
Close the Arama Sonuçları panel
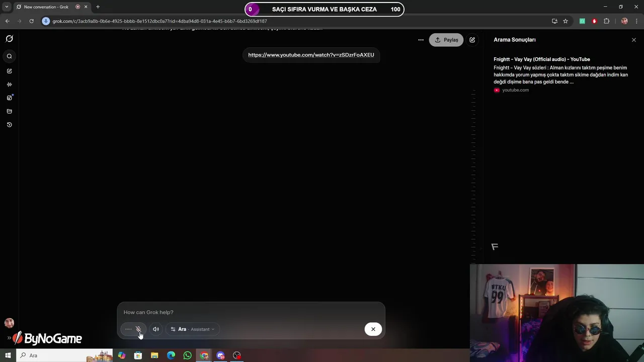(633, 40)
